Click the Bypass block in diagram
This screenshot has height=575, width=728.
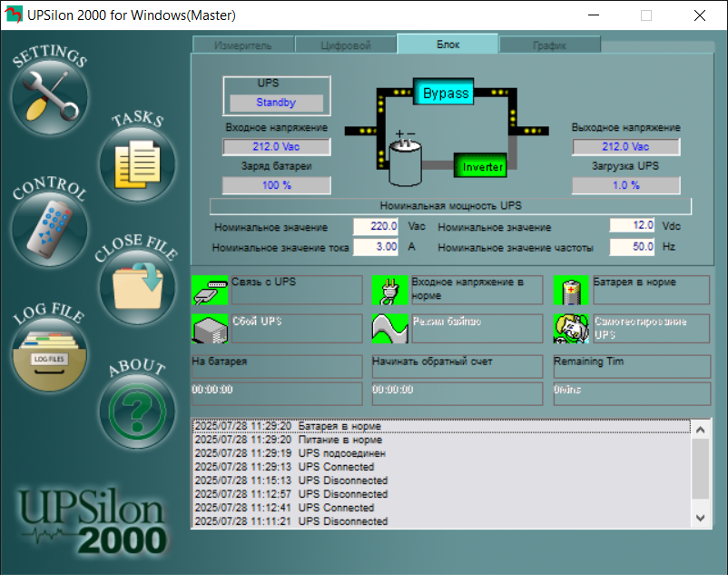(445, 93)
